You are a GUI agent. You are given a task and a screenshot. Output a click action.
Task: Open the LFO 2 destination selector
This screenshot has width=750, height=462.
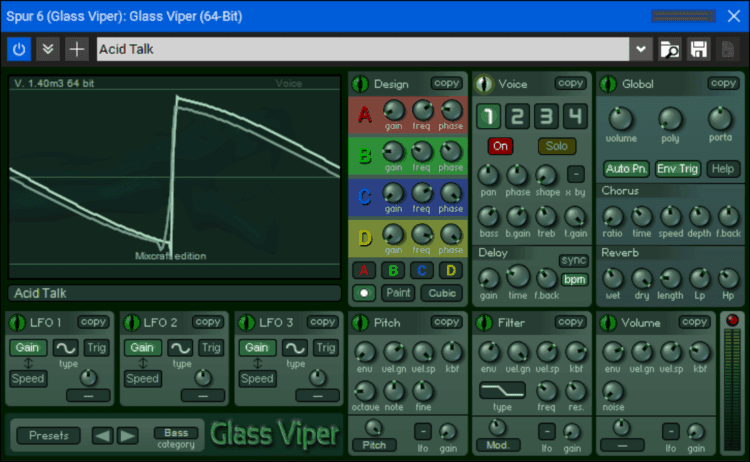[x=203, y=396]
